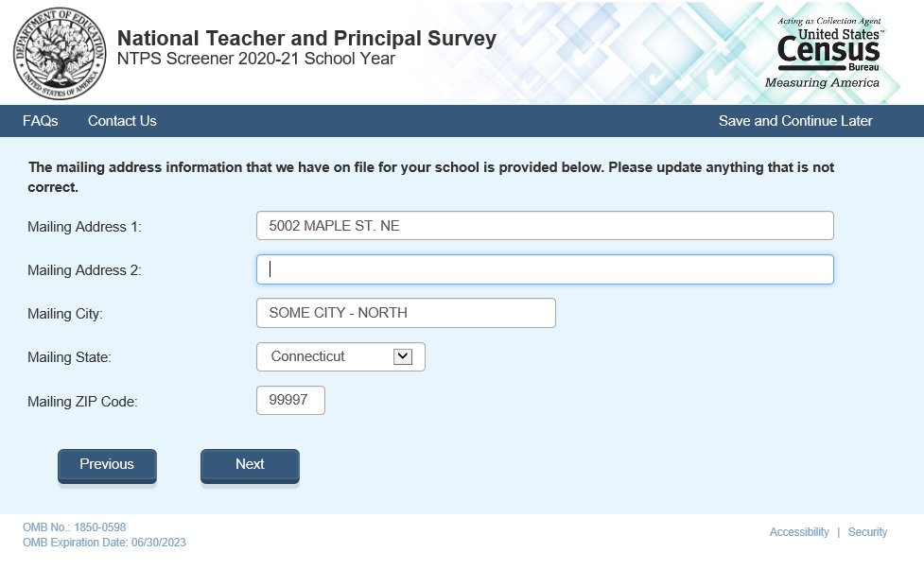The image size is (924, 570).
Task: Click the Mailing Address 1 text field
Action: 545,226
